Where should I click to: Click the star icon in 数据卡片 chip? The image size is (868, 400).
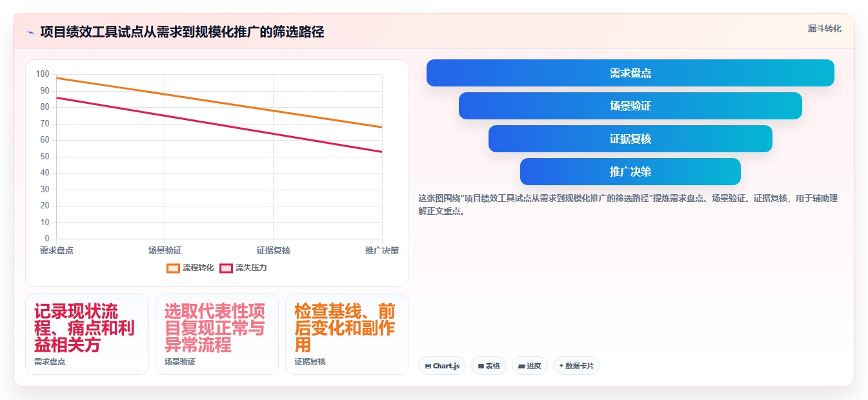pos(561,366)
